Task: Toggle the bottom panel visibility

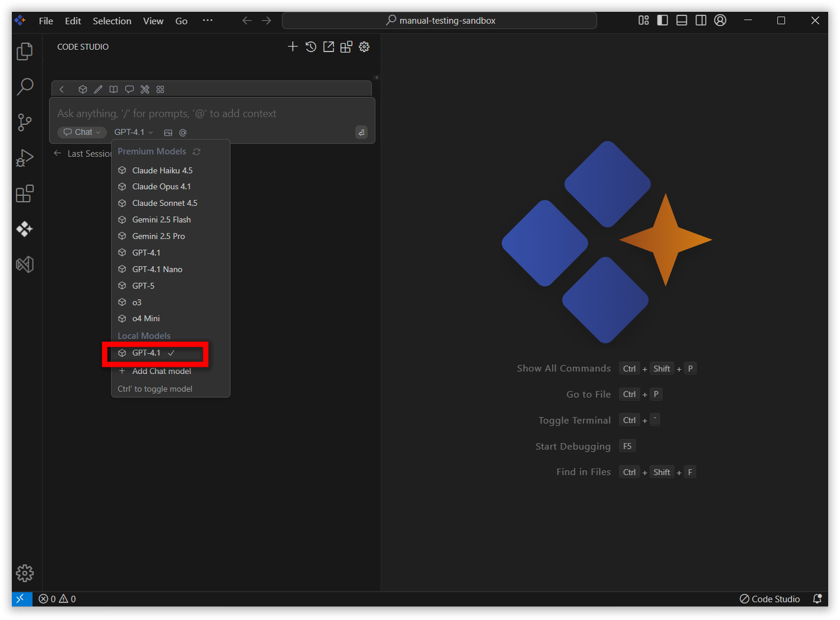Action: [x=682, y=20]
